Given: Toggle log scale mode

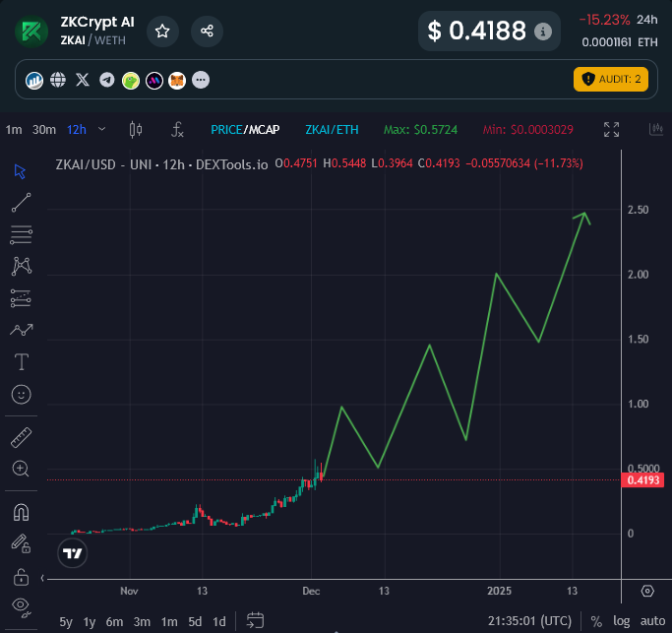Looking at the screenshot, I should point(621,621).
